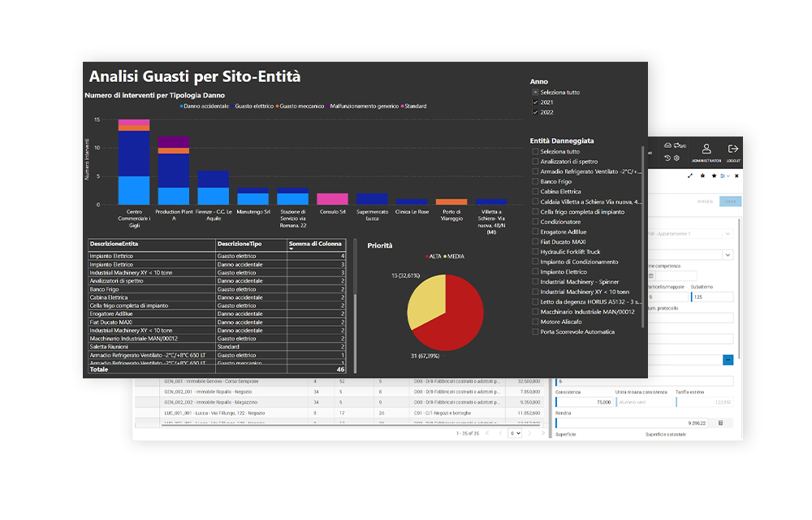Check the Banco Frigo entity checkbox
Image resolution: width=812 pixels, height=520 pixels.
point(534,182)
